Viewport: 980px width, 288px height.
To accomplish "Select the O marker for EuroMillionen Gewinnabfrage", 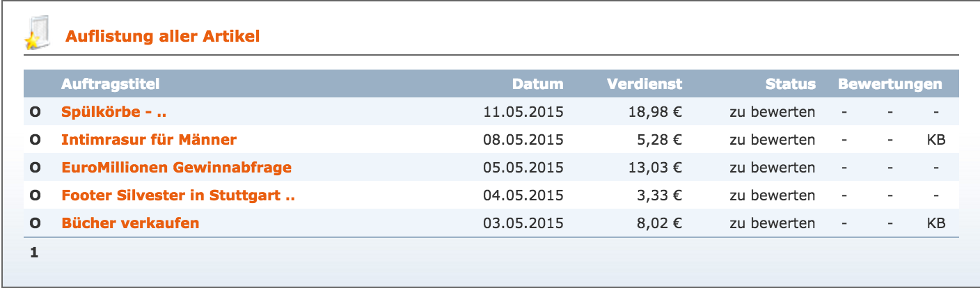I will [35, 168].
